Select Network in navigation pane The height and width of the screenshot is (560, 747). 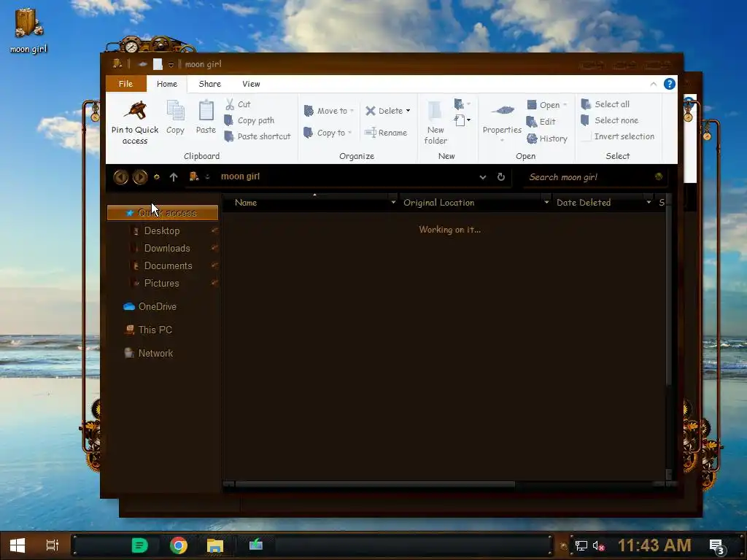tap(149, 354)
